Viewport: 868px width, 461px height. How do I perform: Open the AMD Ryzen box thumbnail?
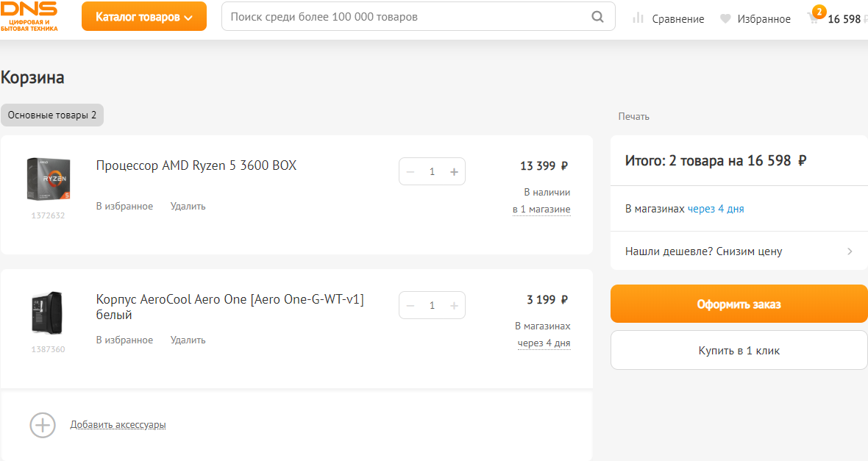(48, 179)
